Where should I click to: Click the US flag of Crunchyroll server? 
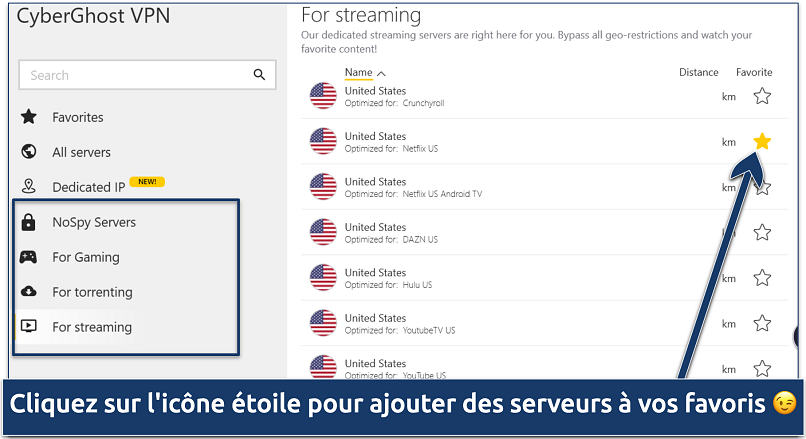tap(323, 96)
